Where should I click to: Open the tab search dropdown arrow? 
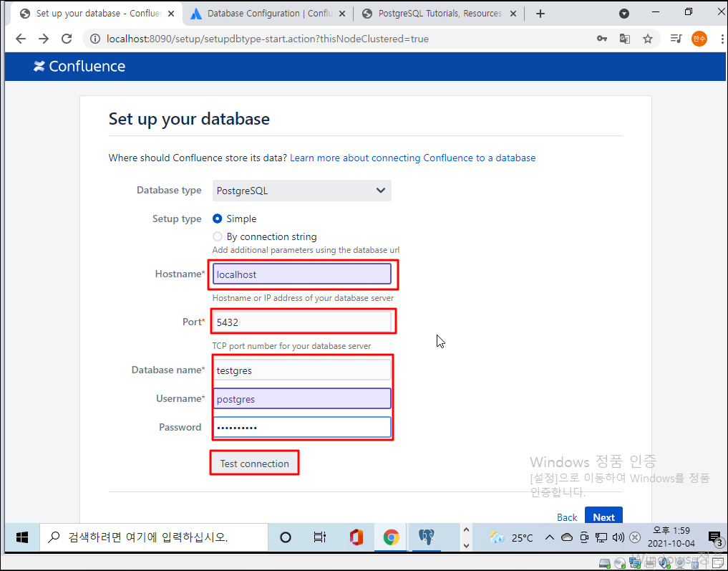point(624,14)
